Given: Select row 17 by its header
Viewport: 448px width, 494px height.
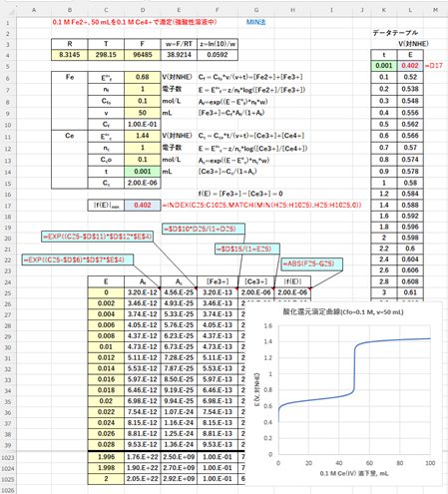Looking at the screenshot, I should 8,206.
